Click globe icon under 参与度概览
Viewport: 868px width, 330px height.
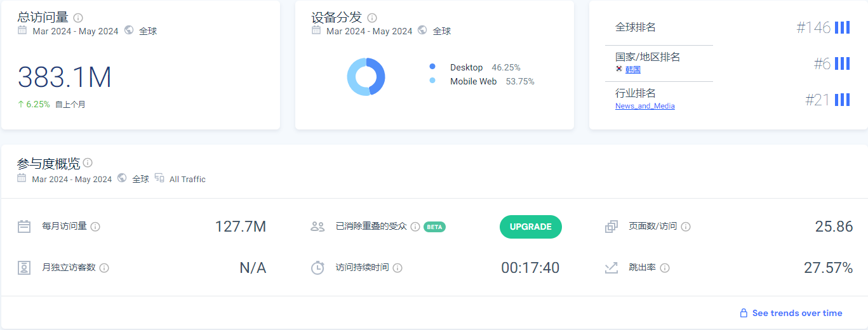pyautogui.click(x=122, y=178)
